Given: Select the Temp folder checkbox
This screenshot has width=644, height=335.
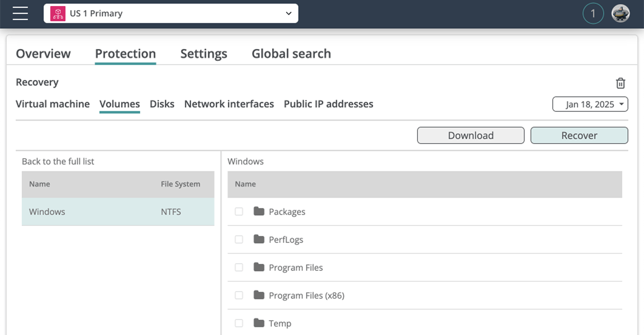Looking at the screenshot, I should pos(239,323).
